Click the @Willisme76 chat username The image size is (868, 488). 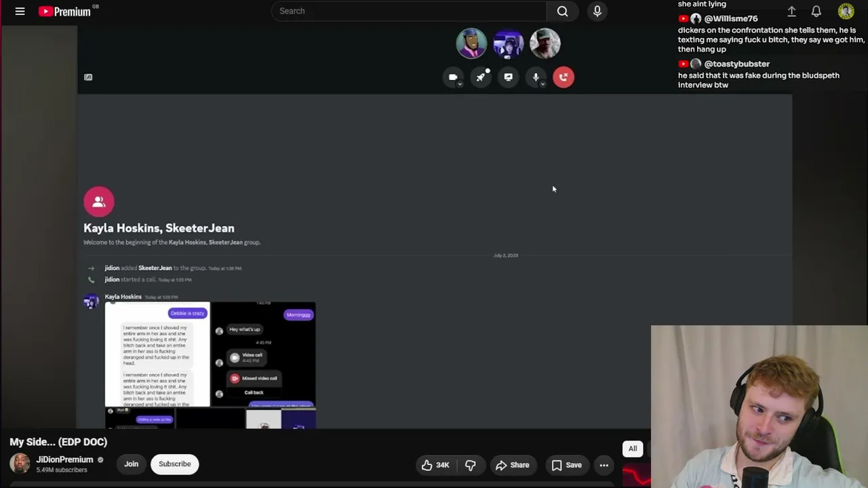[731, 19]
